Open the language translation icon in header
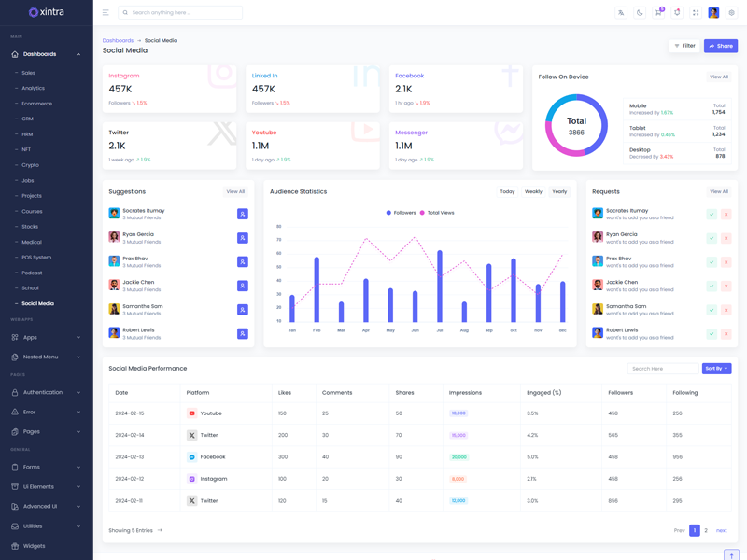The image size is (747, 560). 621,13
